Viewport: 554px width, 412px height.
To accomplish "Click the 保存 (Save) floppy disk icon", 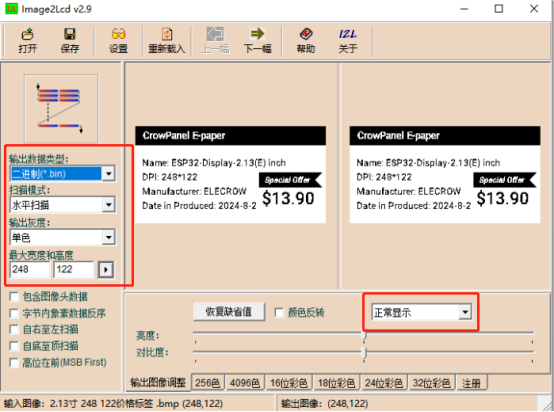I will coord(70,40).
